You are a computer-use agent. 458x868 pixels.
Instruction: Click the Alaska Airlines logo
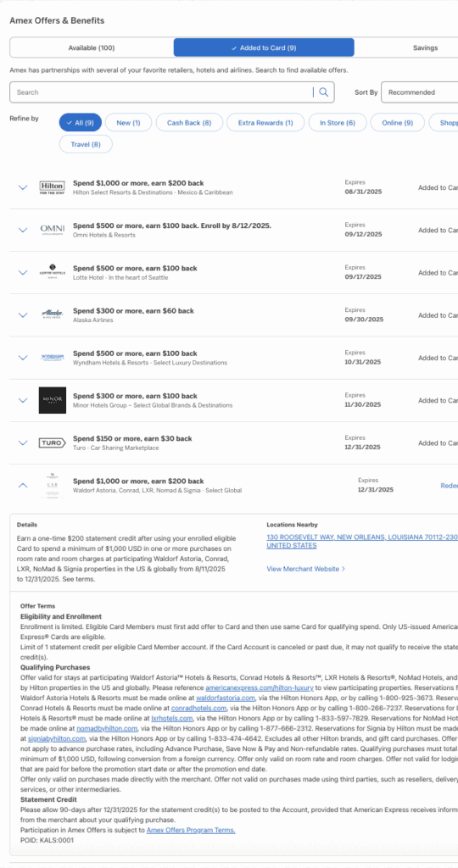pyautogui.click(x=52, y=314)
